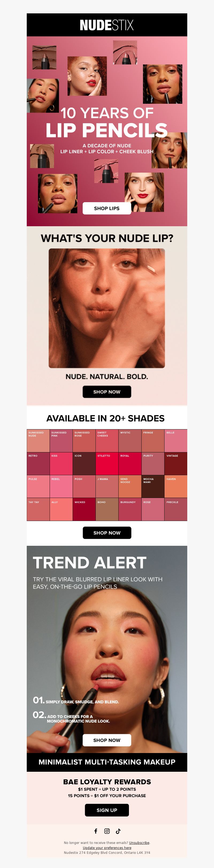Open the Facebook icon in footer

point(96,831)
